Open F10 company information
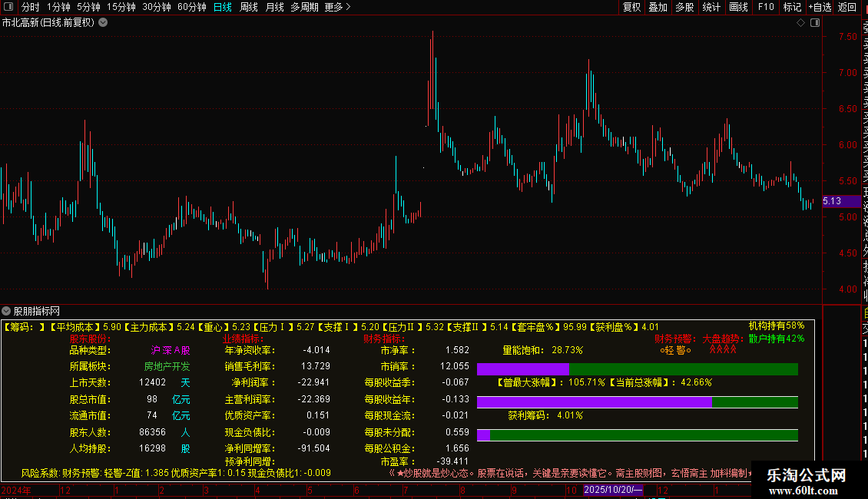The image size is (868, 499). [766, 7]
